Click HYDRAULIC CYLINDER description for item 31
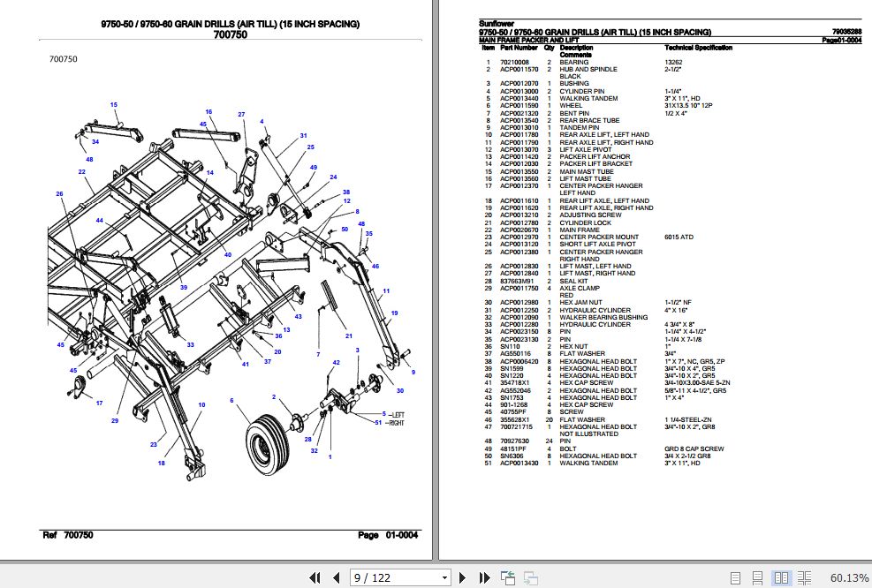This screenshot has width=872, height=588. 595,311
